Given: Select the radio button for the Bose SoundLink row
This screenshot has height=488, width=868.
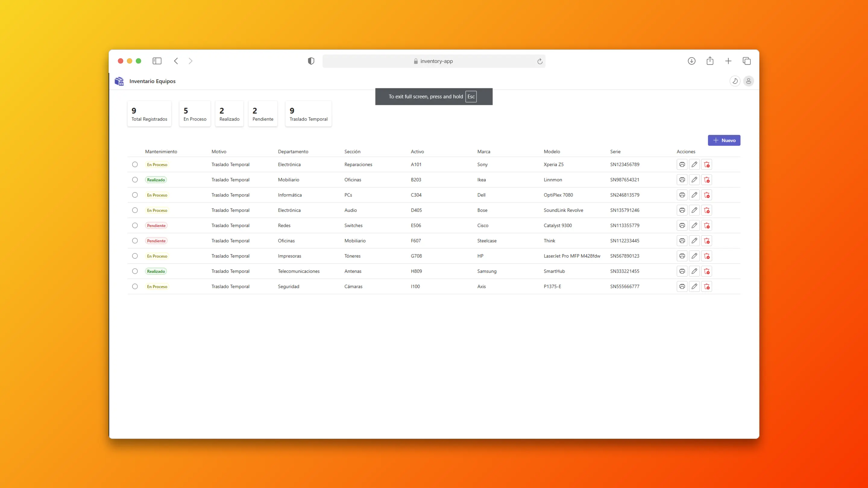Looking at the screenshot, I should pos(135,210).
